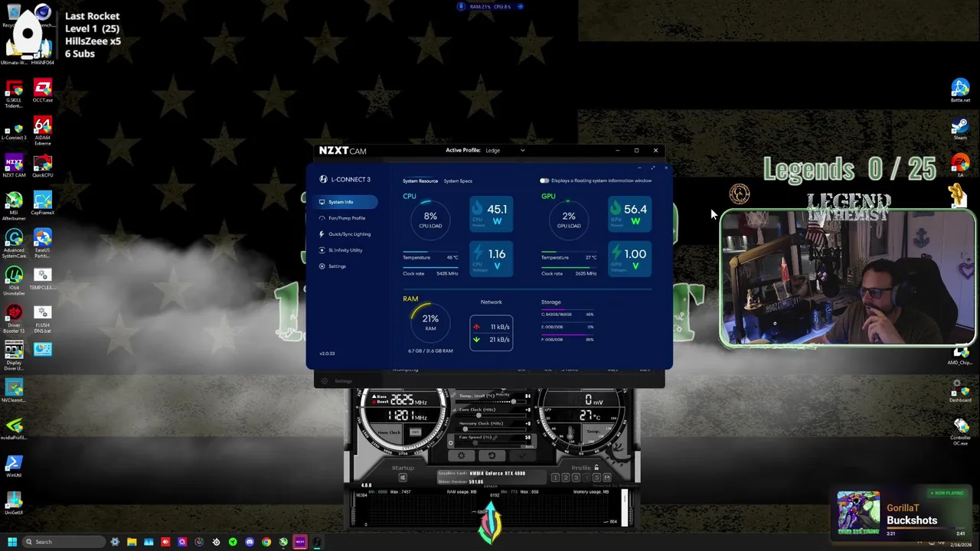Open NVCleanstall desktop icon

coord(14,390)
